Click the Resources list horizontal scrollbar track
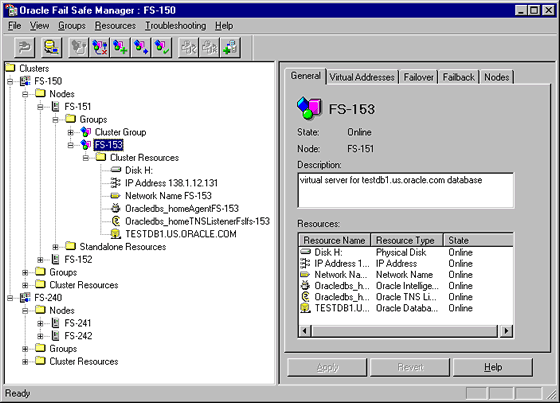Image resolution: width=560 pixels, height=403 pixels. (405, 331)
